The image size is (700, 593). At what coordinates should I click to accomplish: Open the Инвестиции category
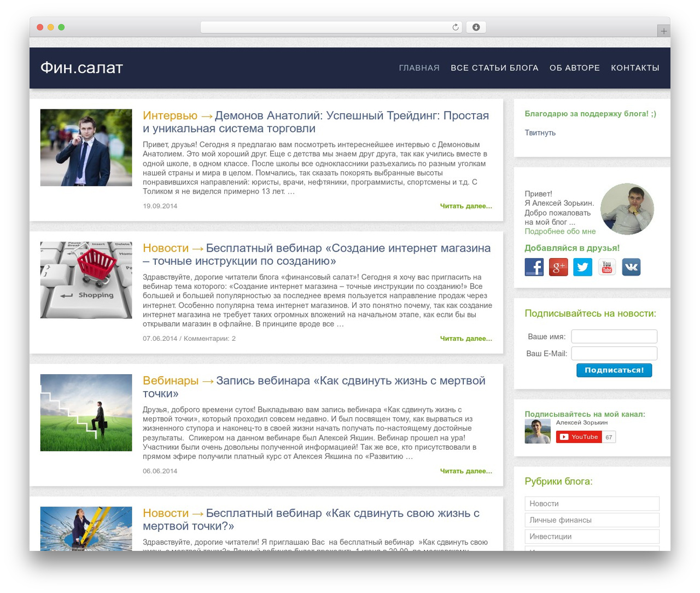[592, 536]
